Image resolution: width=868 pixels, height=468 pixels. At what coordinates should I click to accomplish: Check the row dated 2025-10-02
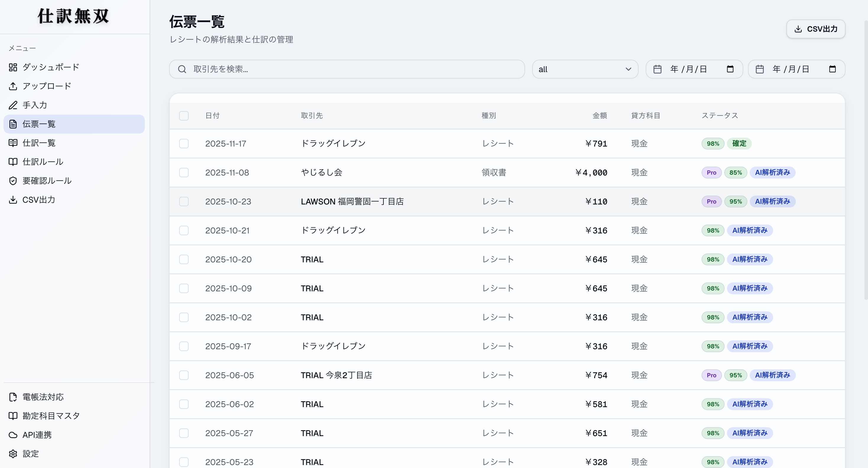point(184,318)
